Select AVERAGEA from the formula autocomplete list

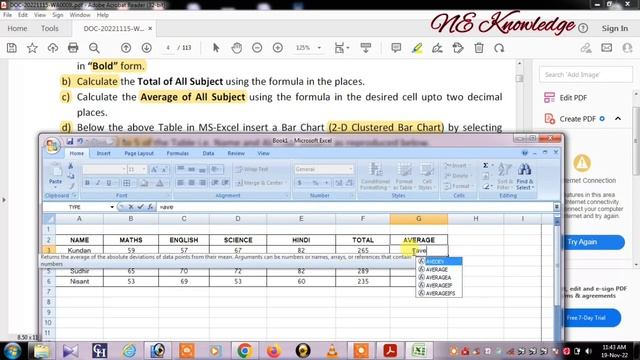point(439,278)
